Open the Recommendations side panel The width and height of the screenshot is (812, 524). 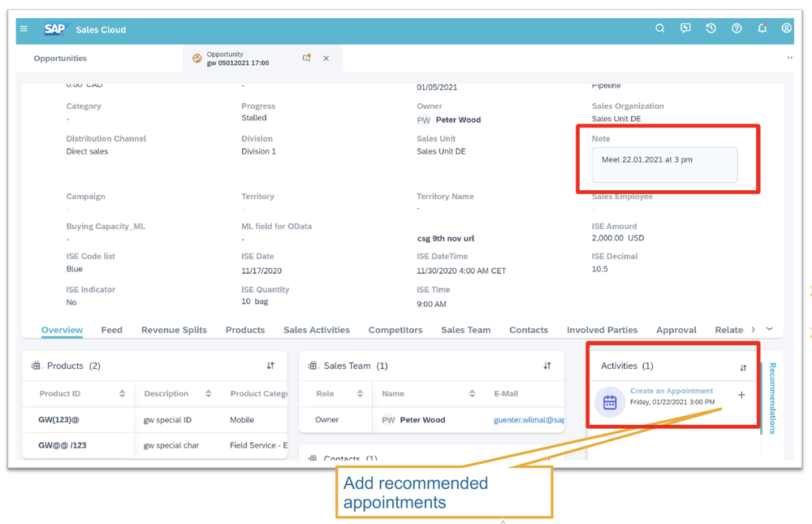coord(772,398)
